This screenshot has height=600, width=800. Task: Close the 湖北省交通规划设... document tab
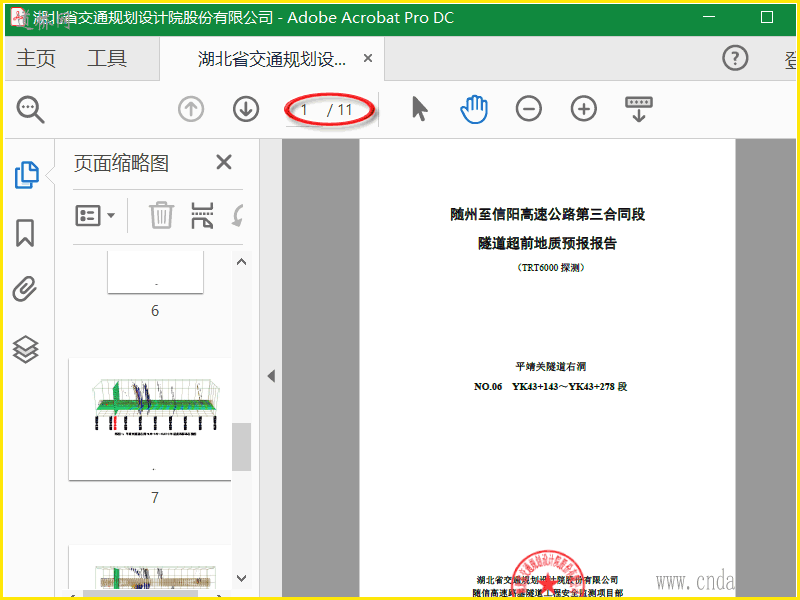[x=367, y=59]
